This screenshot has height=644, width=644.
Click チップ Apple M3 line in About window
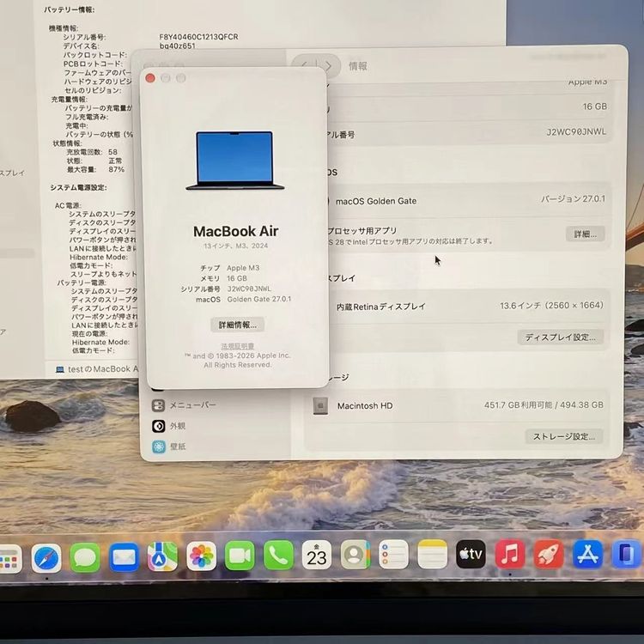click(230, 268)
